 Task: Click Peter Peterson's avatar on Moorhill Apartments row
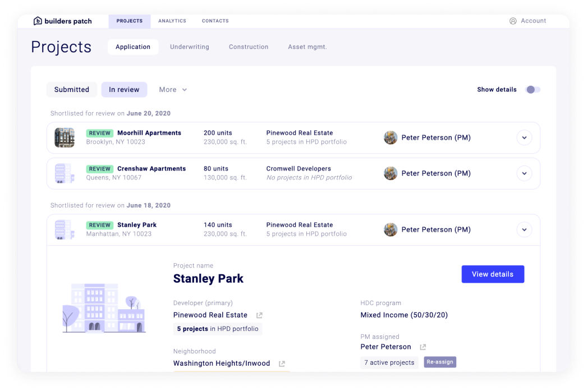(x=391, y=137)
